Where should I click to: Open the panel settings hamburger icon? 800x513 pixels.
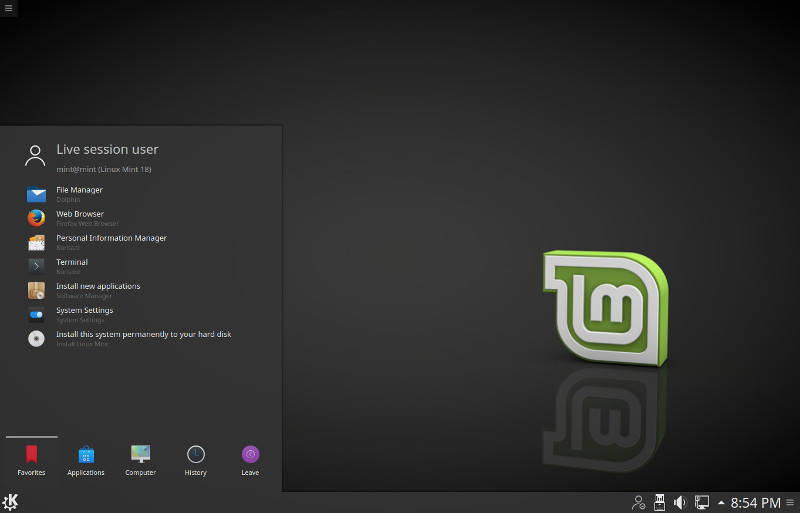point(790,503)
